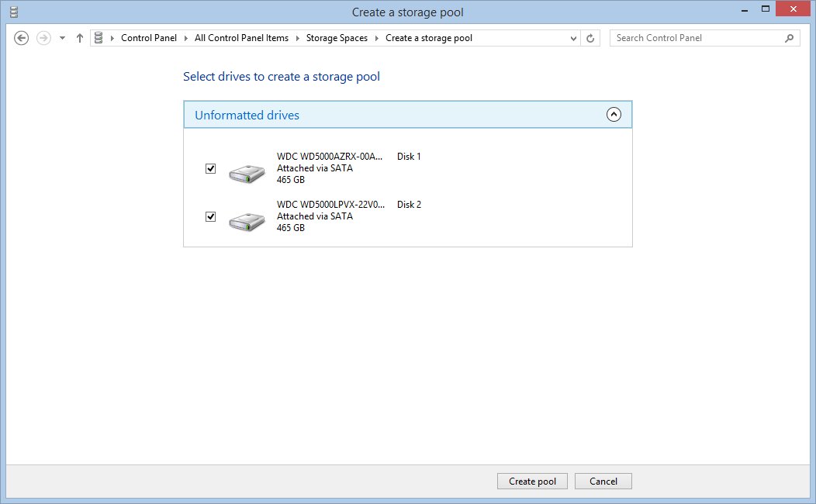Click the Unformatted drives header text

point(247,116)
